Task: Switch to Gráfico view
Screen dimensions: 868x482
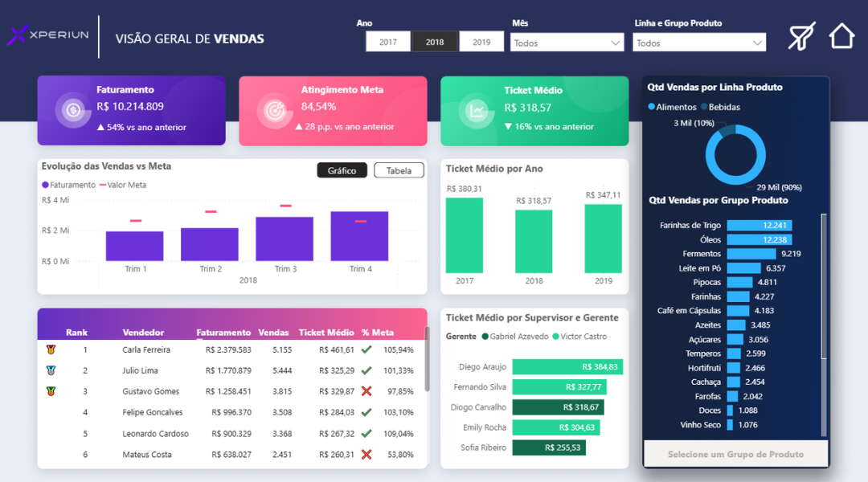Action: click(342, 170)
